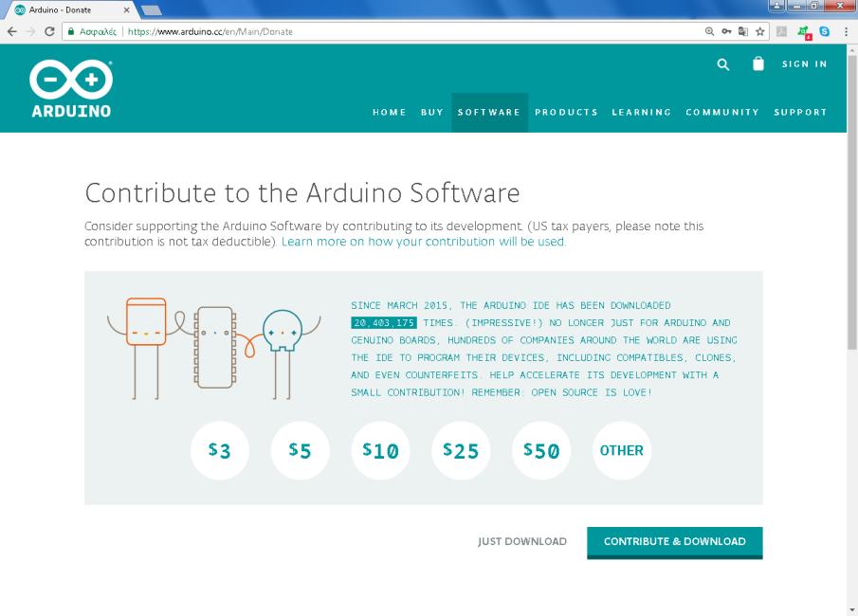Click the Arduino infinity logo
858x616 pixels.
(71, 89)
